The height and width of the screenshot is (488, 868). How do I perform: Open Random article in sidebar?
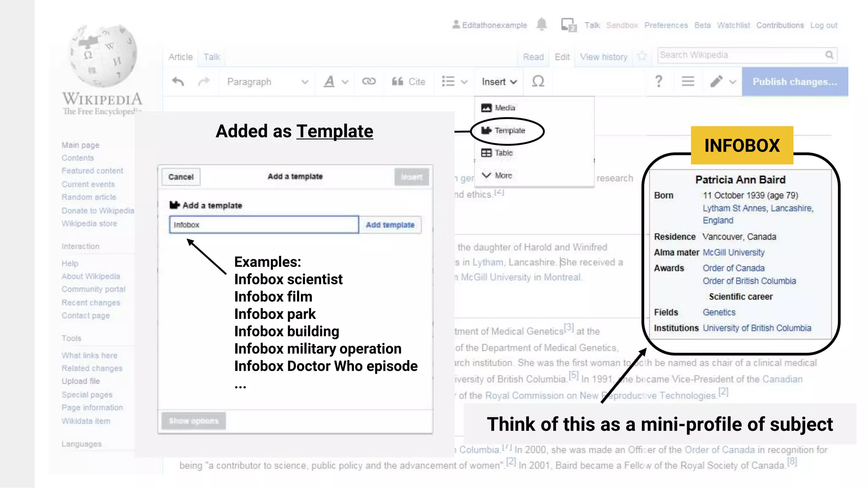[89, 197]
